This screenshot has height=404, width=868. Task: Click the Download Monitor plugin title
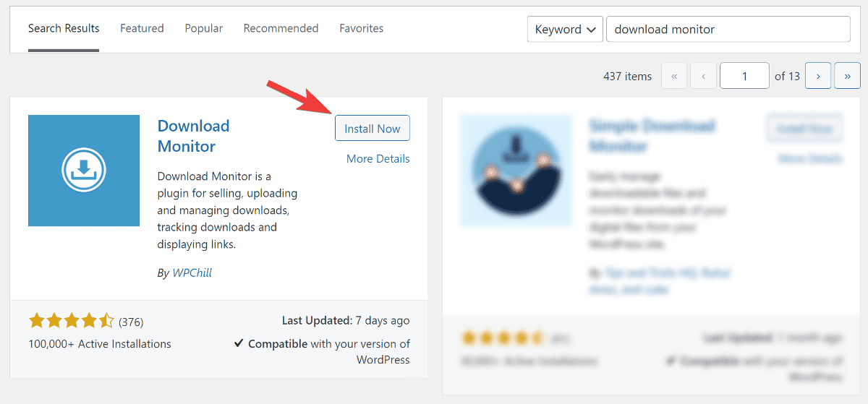(193, 136)
